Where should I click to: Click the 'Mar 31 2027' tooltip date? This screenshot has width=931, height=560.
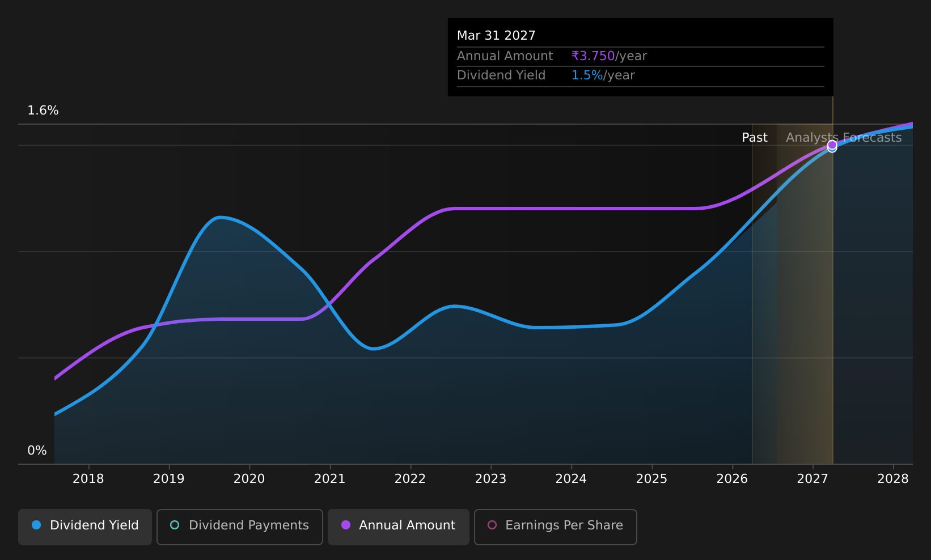click(496, 36)
